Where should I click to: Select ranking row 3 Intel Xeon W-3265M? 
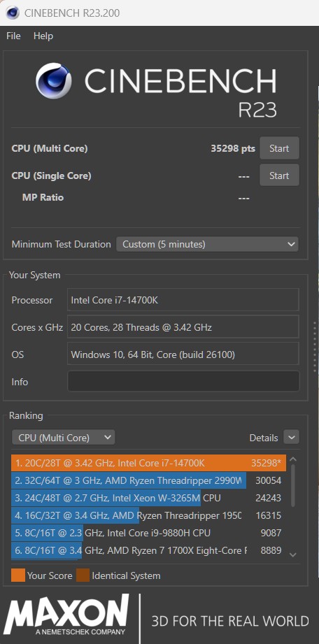[148, 498]
